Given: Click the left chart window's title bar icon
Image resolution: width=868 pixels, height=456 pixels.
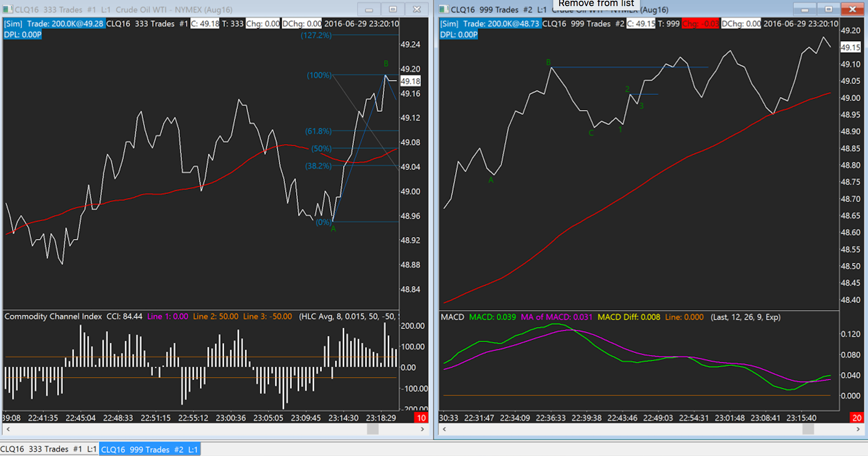Looking at the screenshot, I should 8,9.
